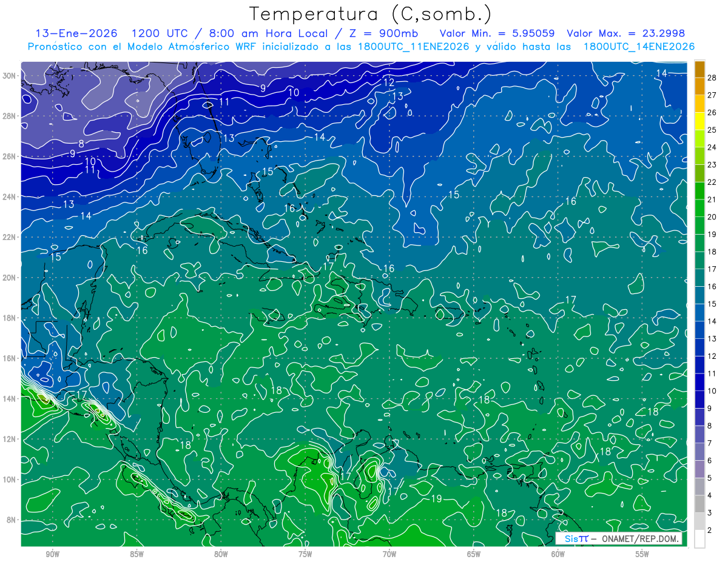Click the 75W longitude axis label
This screenshot has height=562, width=728.
pos(305,554)
